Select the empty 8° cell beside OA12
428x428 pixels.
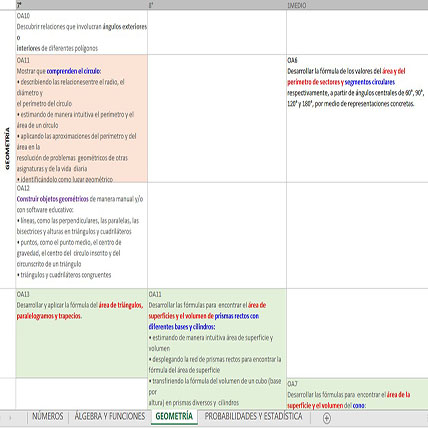[x=217, y=236]
